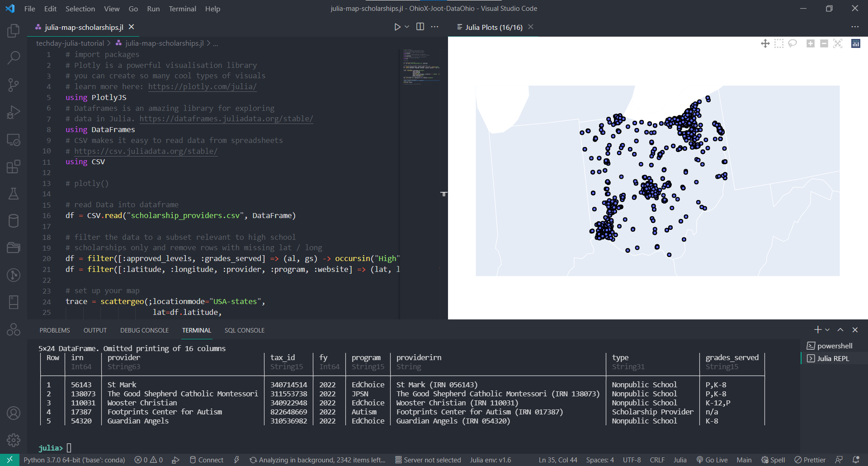The image size is (868, 466).
Task: Open Julia Plots pane More Actions ellipsis
Action: 855,27
